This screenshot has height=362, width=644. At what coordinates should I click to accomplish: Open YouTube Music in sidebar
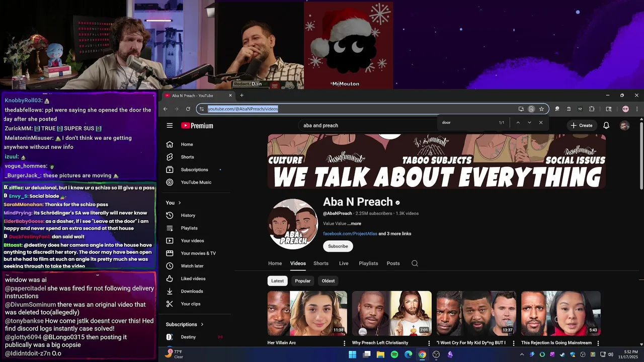click(195, 182)
